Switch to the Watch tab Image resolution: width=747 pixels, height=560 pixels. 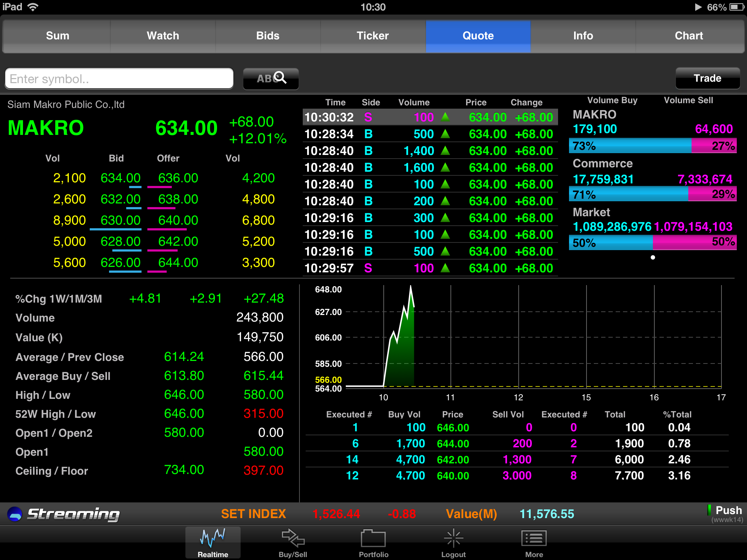tap(163, 36)
